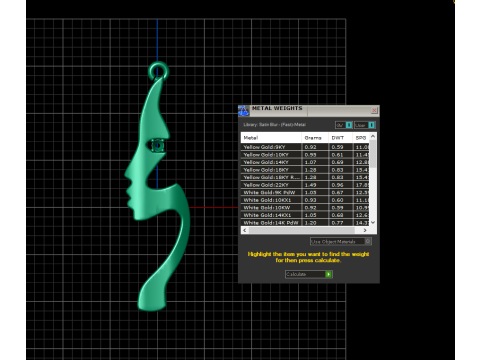Select the Yellow Gold:22KY row
480x360 pixels.
(305, 185)
